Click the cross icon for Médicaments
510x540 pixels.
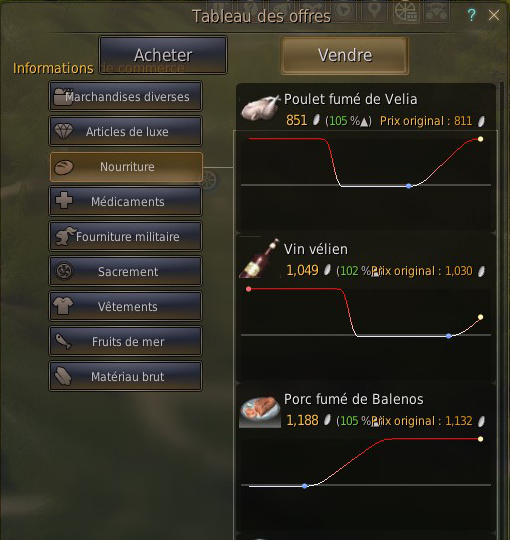64,200
